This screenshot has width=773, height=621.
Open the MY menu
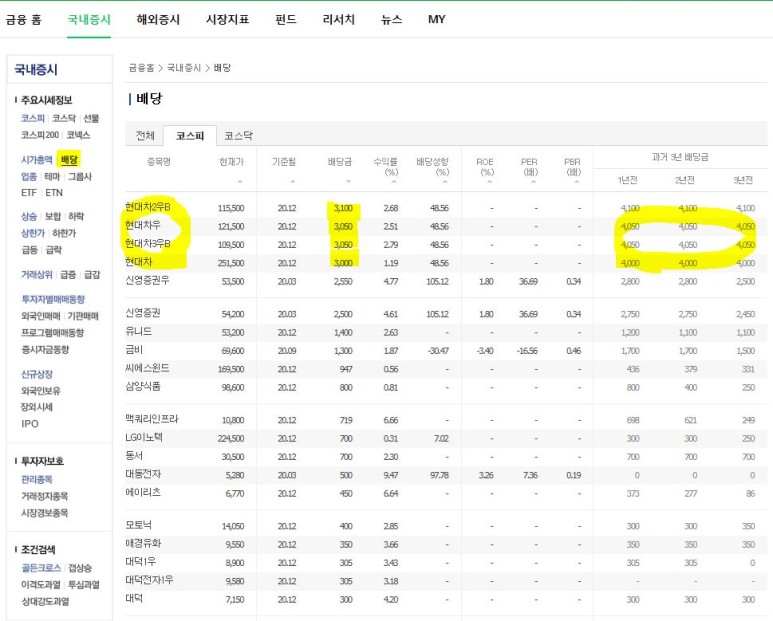click(x=437, y=20)
